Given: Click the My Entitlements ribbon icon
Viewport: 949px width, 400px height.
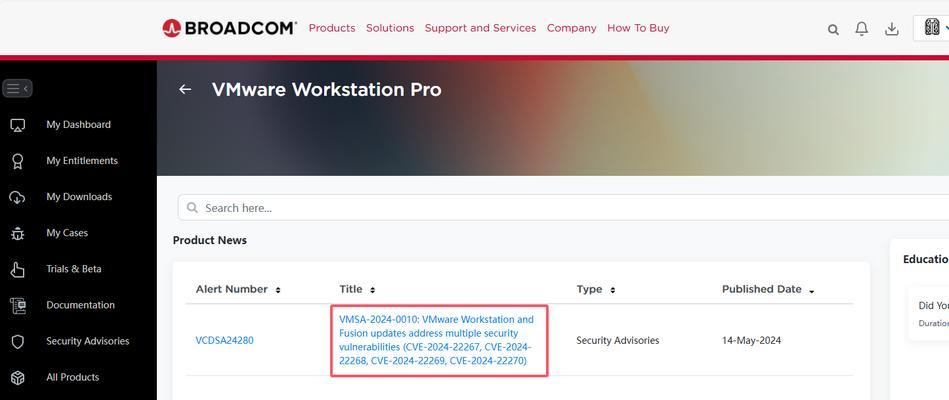Looking at the screenshot, I should pos(18,161).
